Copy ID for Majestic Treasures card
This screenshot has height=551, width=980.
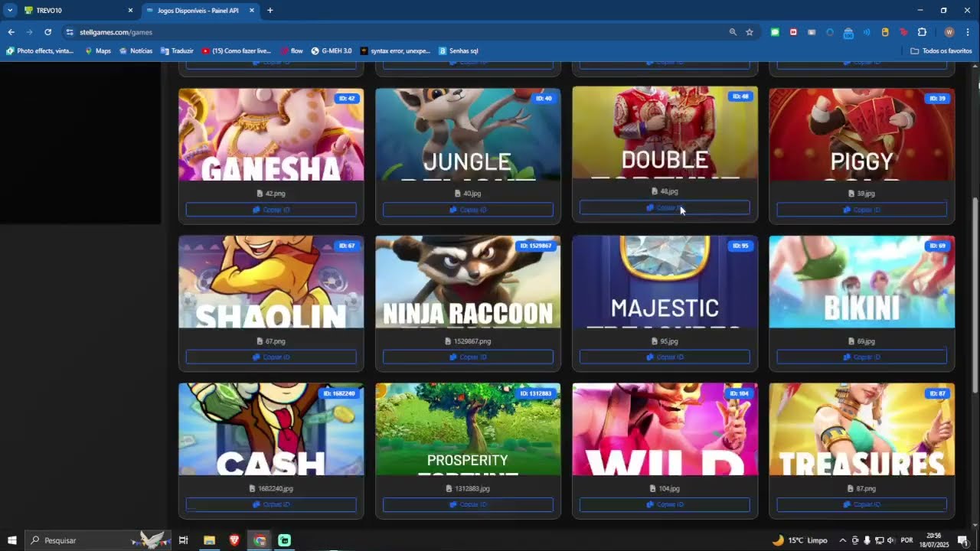click(x=665, y=357)
